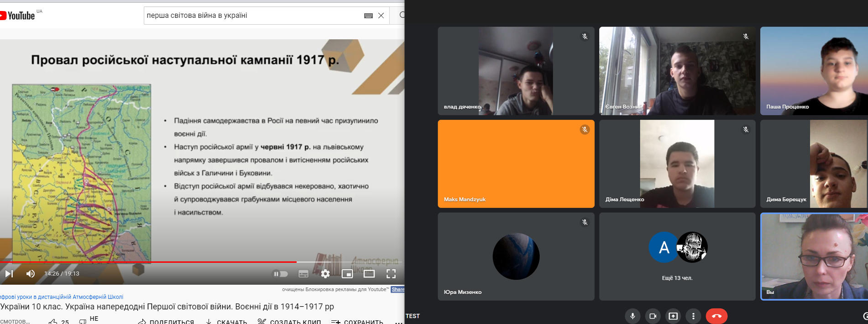This screenshot has width=868, height=324.
Task: Click the video title about Перша світова війна
Action: tap(167, 307)
